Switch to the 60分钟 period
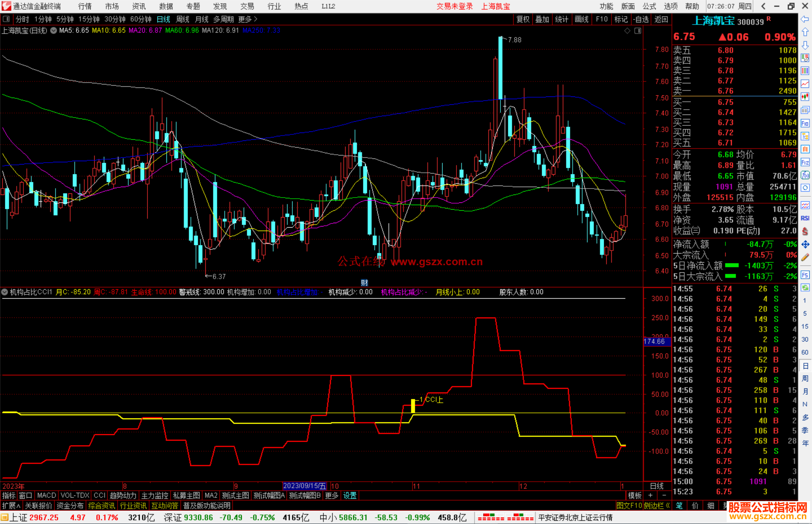The height and width of the screenshot is (524, 812). 141,19
